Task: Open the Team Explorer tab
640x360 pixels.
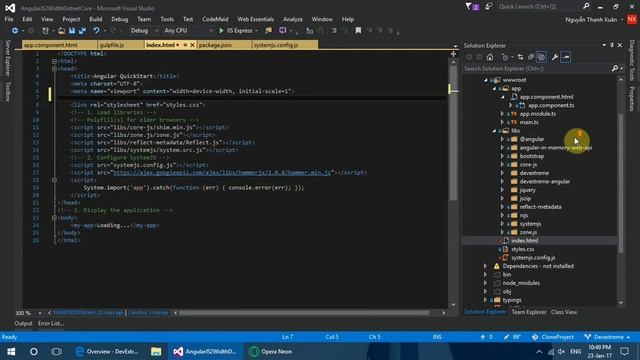Action: point(529,312)
